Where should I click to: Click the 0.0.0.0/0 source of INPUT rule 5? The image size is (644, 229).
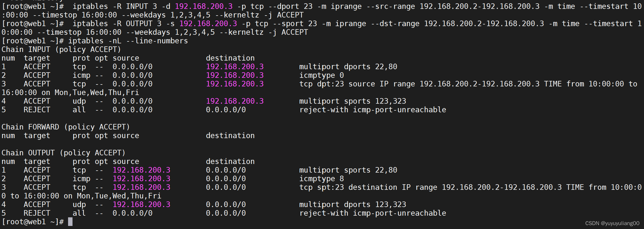pyautogui.click(x=133, y=110)
